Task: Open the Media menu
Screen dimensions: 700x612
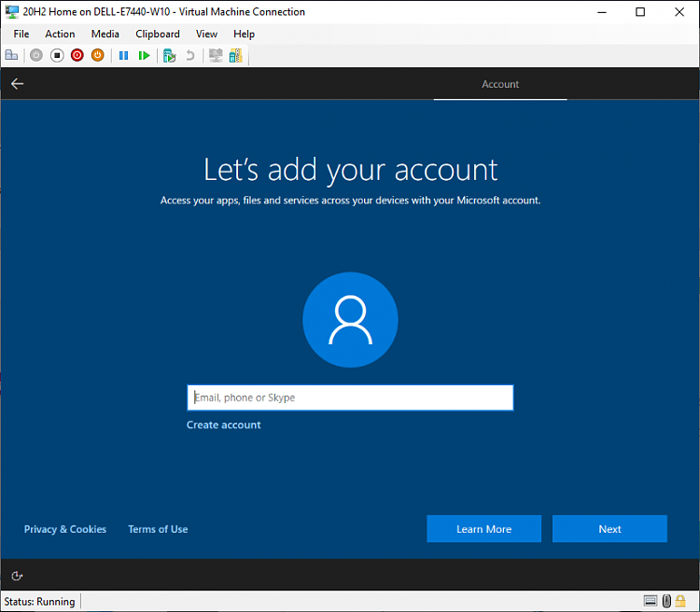Action: tap(105, 34)
